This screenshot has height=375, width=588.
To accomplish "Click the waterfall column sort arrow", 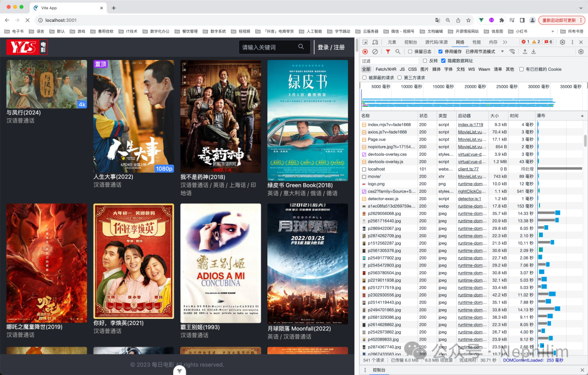I will [583, 116].
